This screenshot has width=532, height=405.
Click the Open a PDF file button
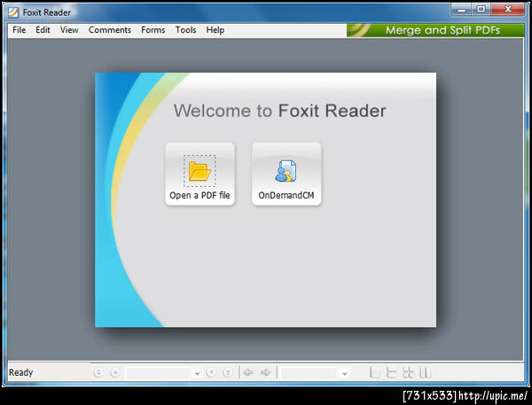click(x=199, y=174)
